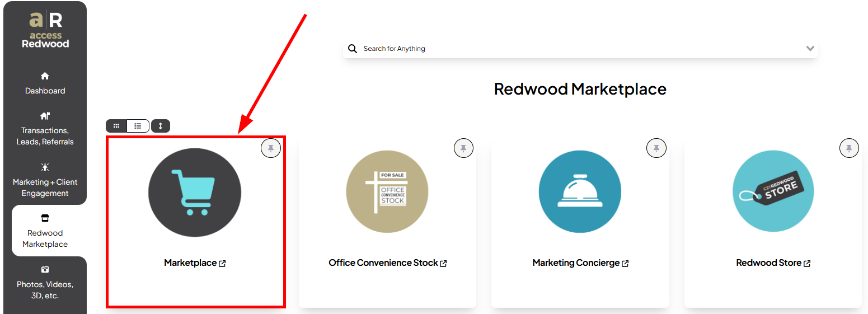
Task: Click the Marketing + Client Engagement icon
Action: coord(45,167)
